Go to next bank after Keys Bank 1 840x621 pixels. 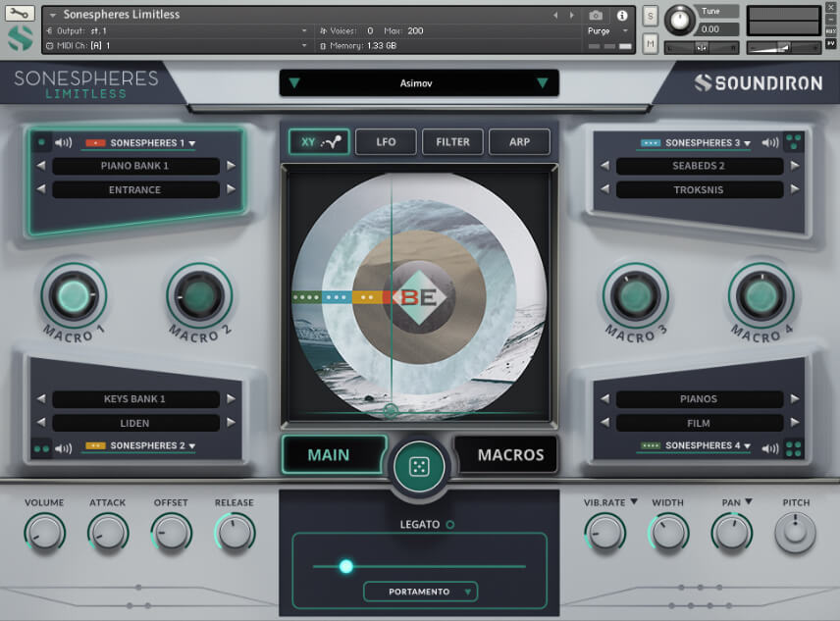pyautogui.click(x=231, y=399)
